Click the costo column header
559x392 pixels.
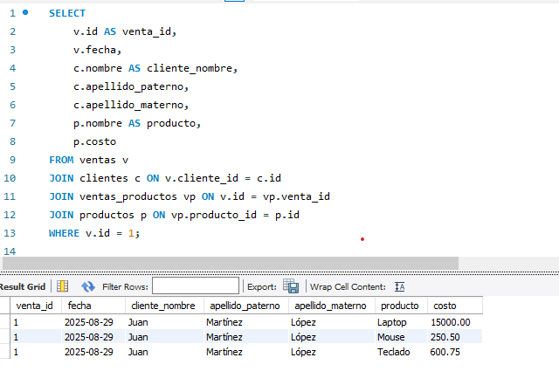(x=455, y=306)
